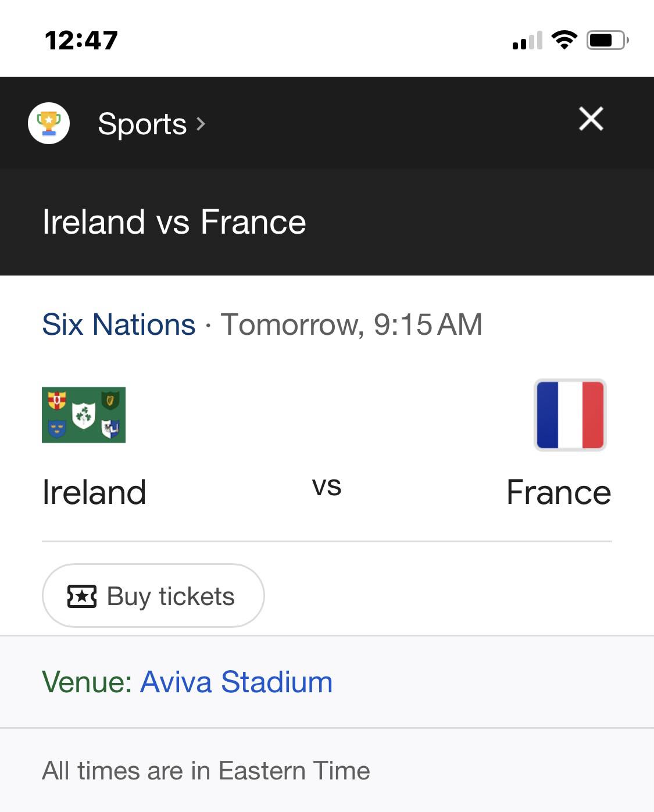The height and width of the screenshot is (812, 654).
Task: Tap the vs label between teams
Action: [x=327, y=487]
